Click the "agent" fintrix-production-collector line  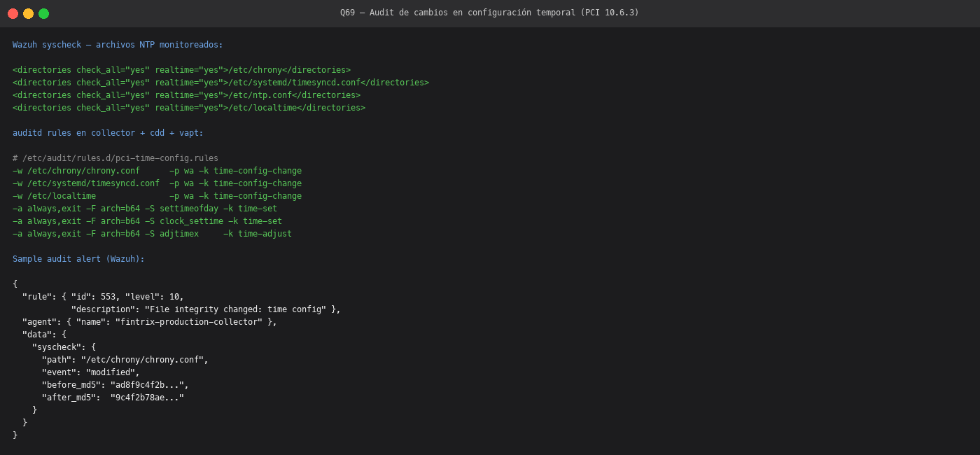point(150,322)
